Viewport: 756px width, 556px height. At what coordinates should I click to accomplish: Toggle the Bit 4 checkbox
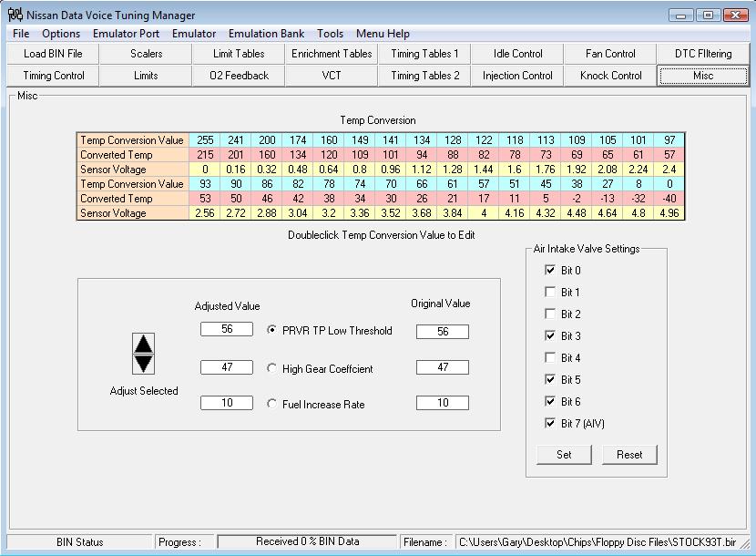click(549, 358)
